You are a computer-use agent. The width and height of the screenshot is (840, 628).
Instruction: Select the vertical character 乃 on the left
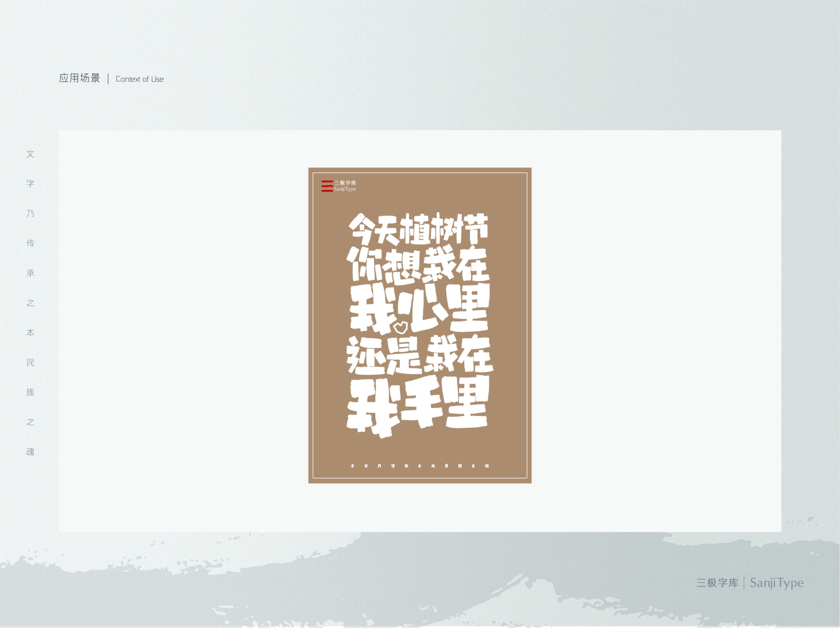tap(30, 213)
